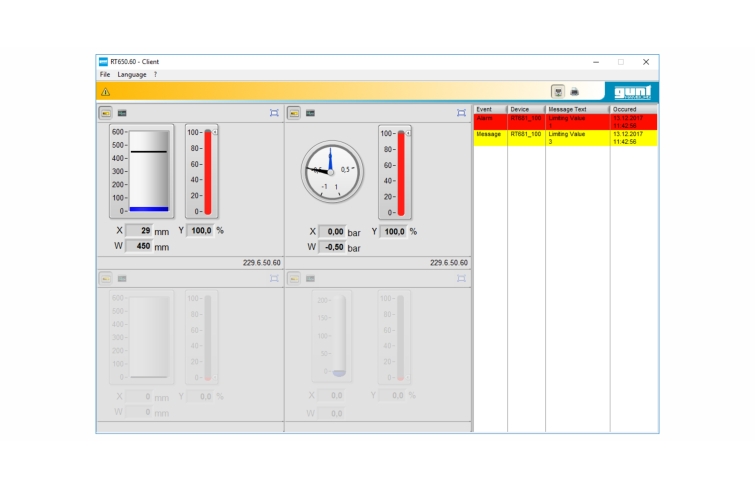Select controller view icon in the mm level panel
Image resolution: width=755 pixels, height=488 pixels.
pyautogui.click(x=105, y=113)
